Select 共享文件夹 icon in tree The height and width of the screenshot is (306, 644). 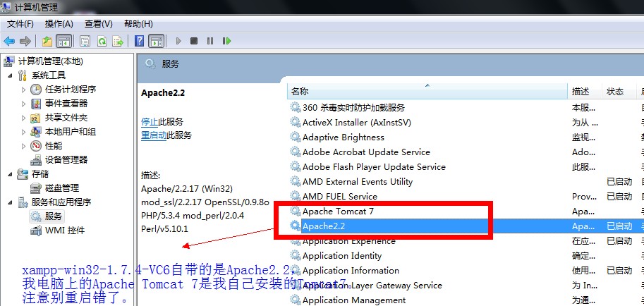click(36, 118)
